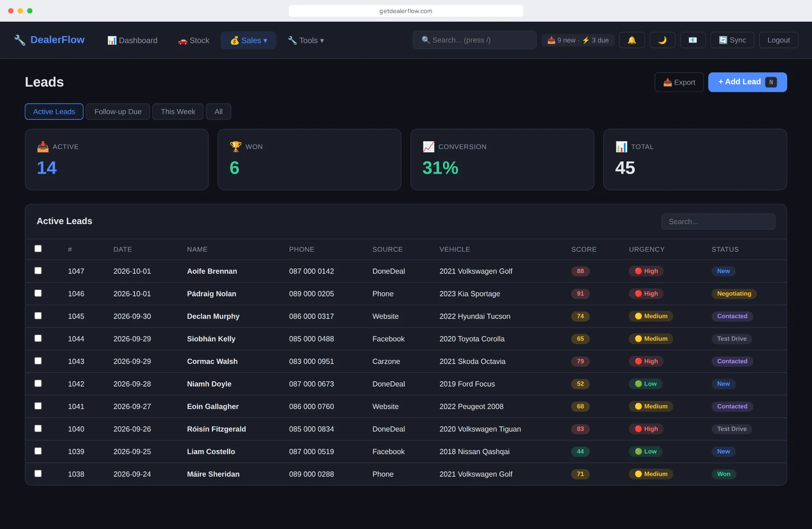Open the notifications bell

pyautogui.click(x=632, y=40)
